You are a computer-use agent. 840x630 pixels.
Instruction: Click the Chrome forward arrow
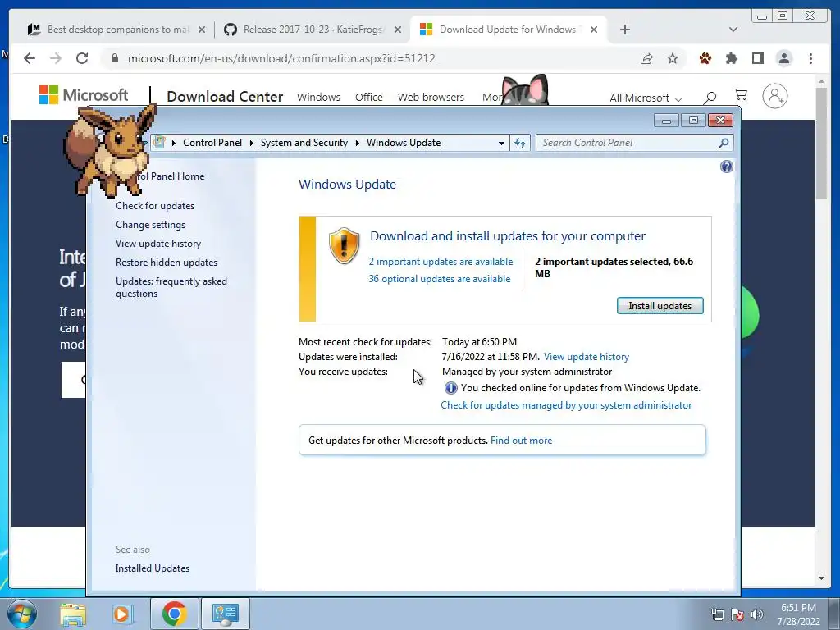coord(56,58)
